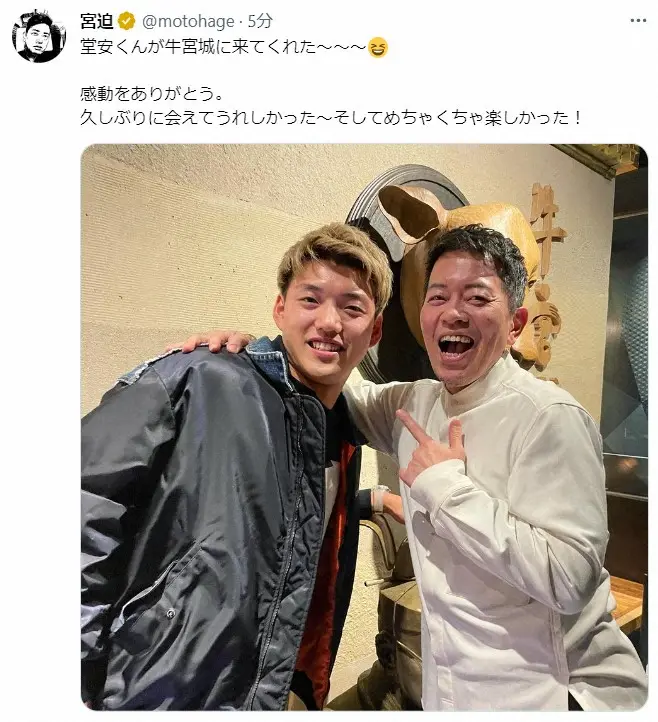
Task: Click the text 感動をありがとう。
Action: point(152,94)
